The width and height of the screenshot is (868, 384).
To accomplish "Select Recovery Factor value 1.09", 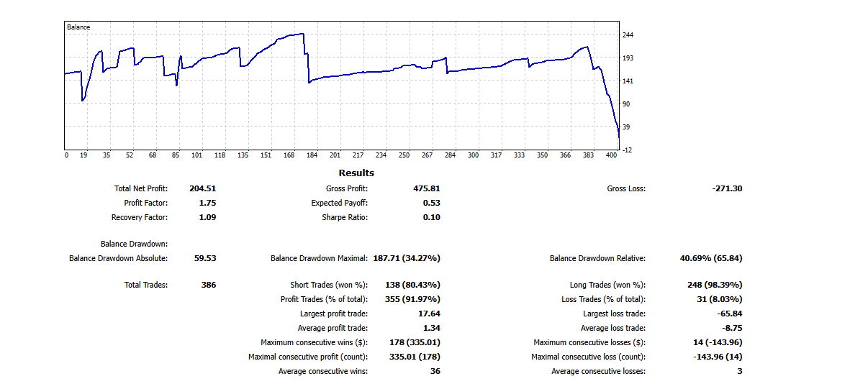I will click(x=207, y=218).
